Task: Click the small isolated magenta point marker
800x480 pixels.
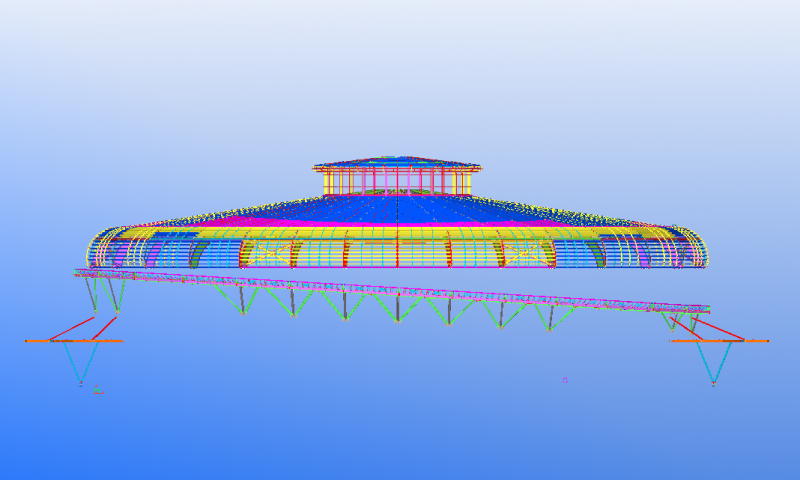Action: (x=565, y=380)
